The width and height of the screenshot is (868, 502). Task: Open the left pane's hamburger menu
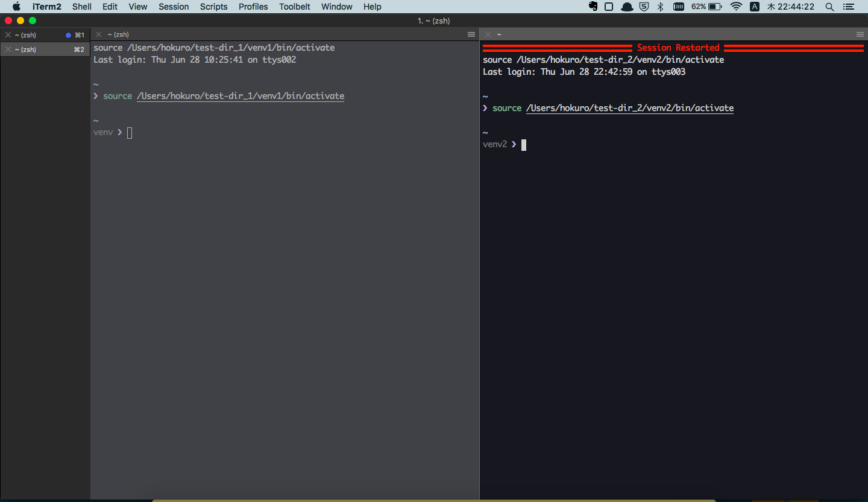(471, 34)
